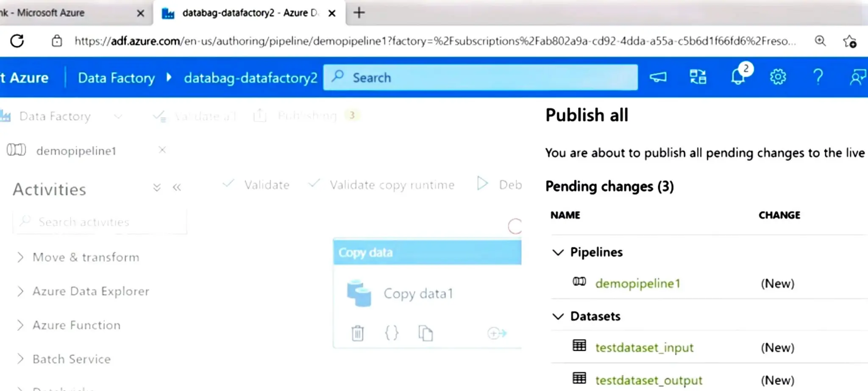
Task: Add output connection with plus arrow icon
Action: click(497, 333)
